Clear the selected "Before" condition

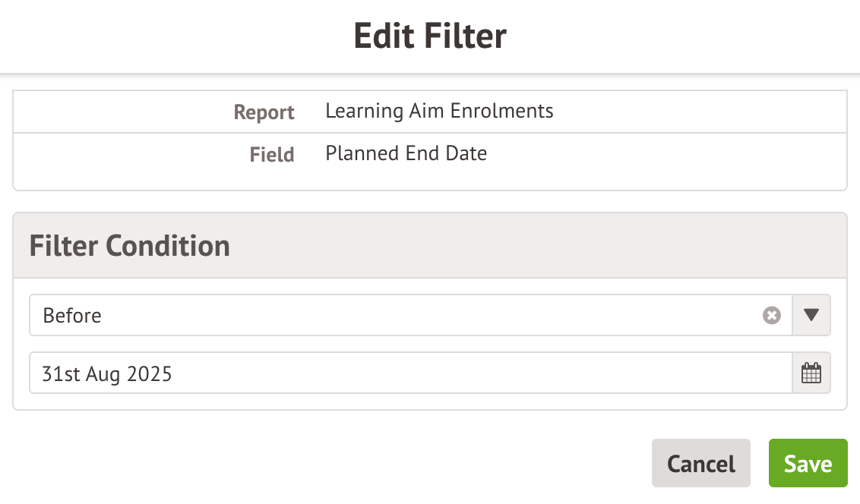(x=771, y=316)
